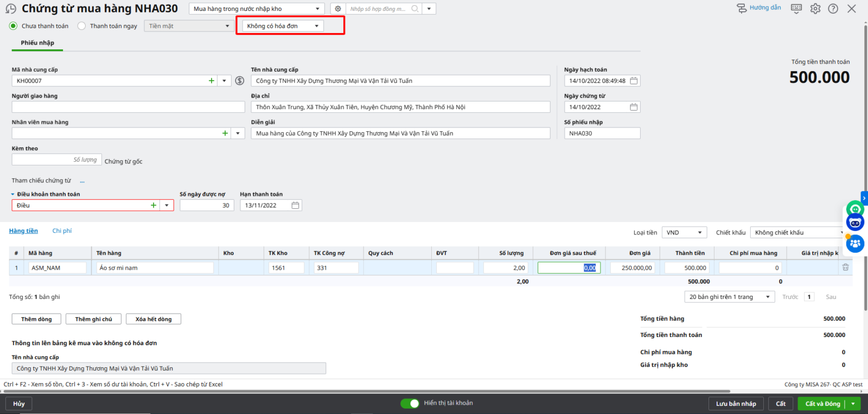The width and height of the screenshot is (868, 414).
Task: Open the Loại tiền VND dropdown
Action: [685, 233]
